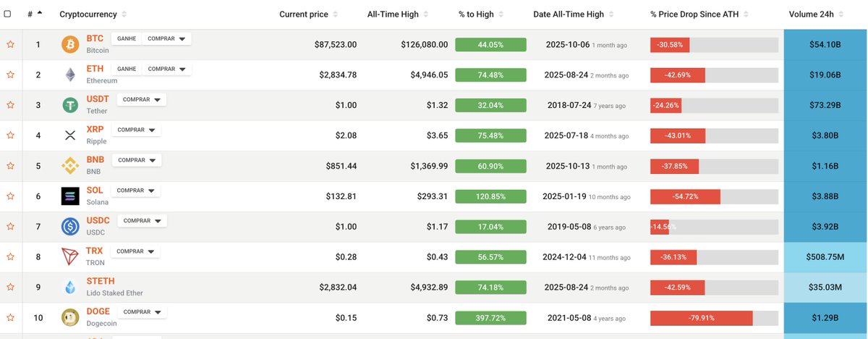The width and height of the screenshot is (868, 339).
Task: Click Tether's $1.32 all-time high
Action: click(x=437, y=106)
